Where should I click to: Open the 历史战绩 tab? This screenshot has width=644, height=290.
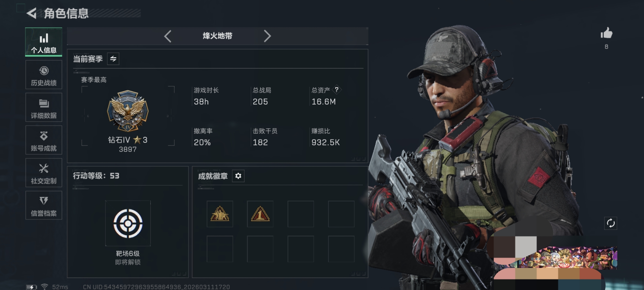pos(44,75)
